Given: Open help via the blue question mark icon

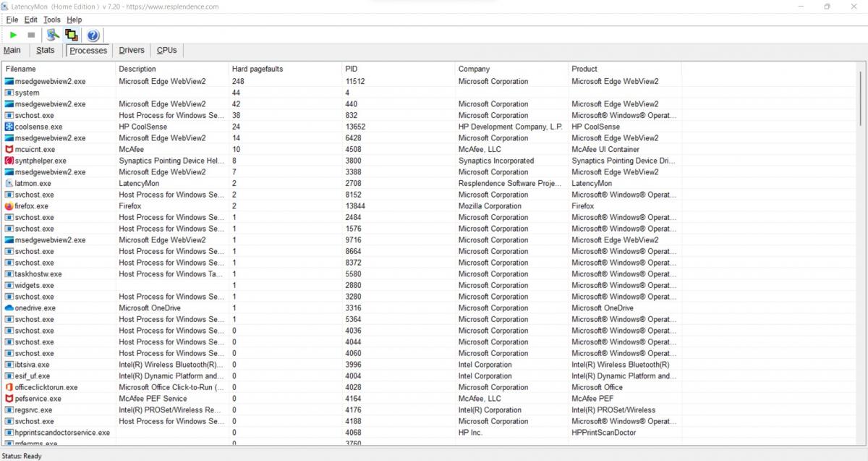Looking at the screenshot, I should 93,35.
